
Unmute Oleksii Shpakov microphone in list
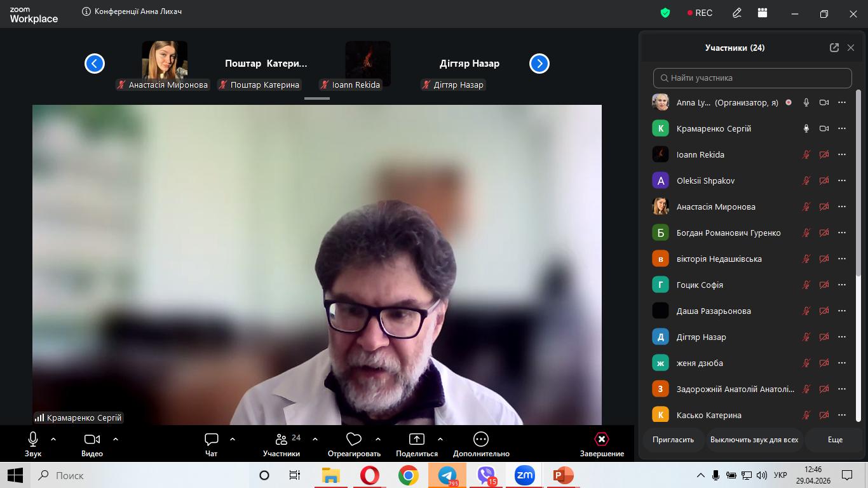pyautogui.click(x=806, y=180)
